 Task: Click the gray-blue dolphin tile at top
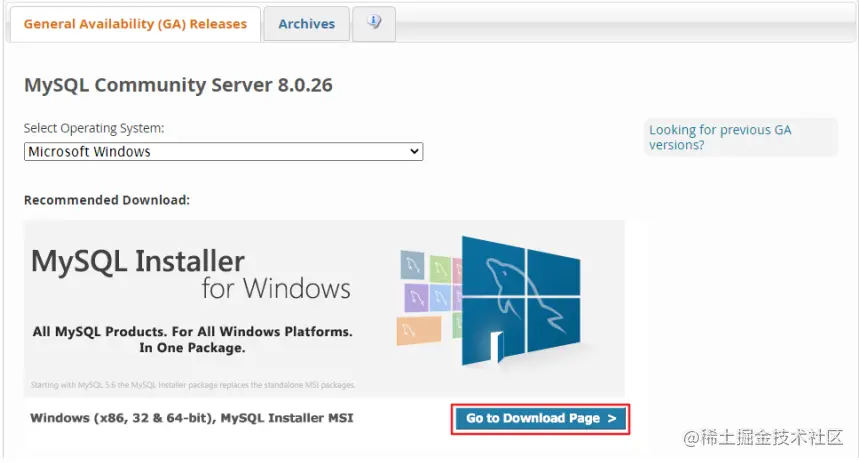coord(413,265)
